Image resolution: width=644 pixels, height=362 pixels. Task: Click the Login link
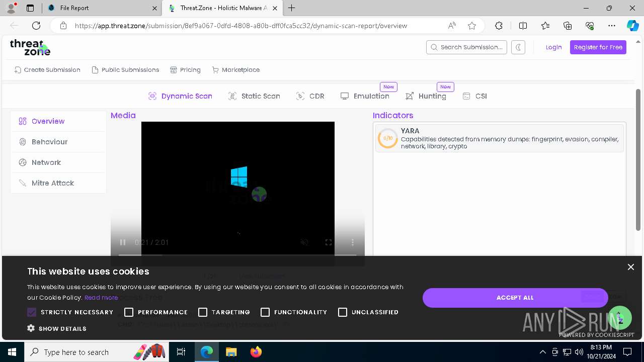pos(553,47)
